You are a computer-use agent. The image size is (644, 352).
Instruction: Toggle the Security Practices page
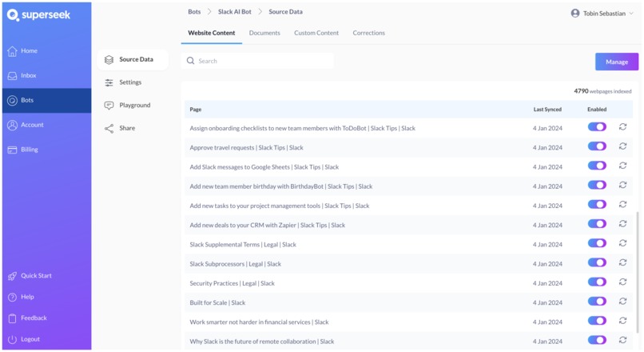[x=597, y=282]
